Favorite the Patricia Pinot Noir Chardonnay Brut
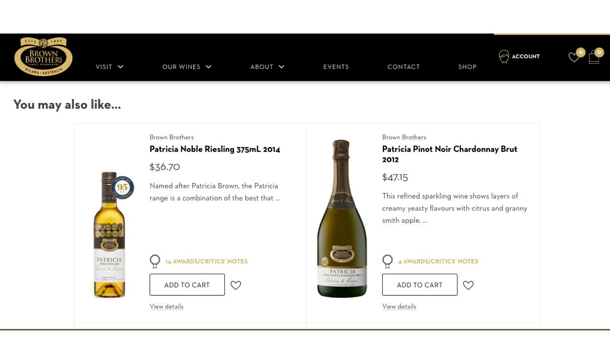The image size is (610, 364). click(468, 285)
